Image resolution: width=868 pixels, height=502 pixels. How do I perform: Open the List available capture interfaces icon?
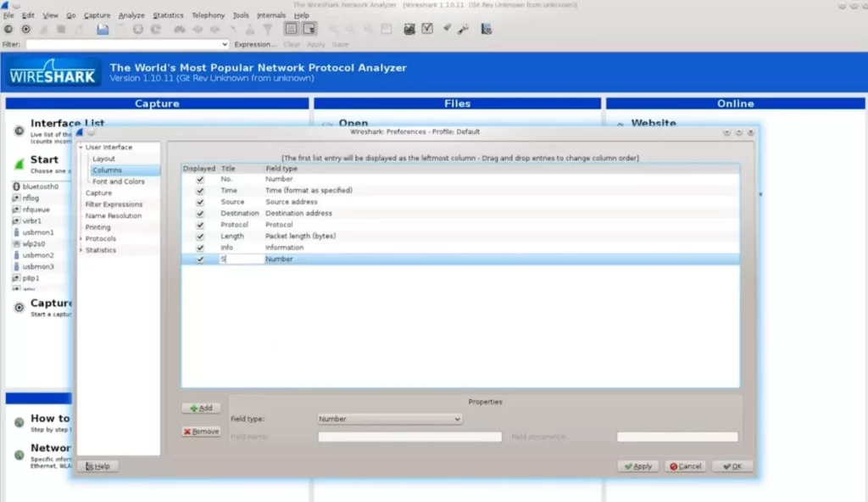point(7,30)
